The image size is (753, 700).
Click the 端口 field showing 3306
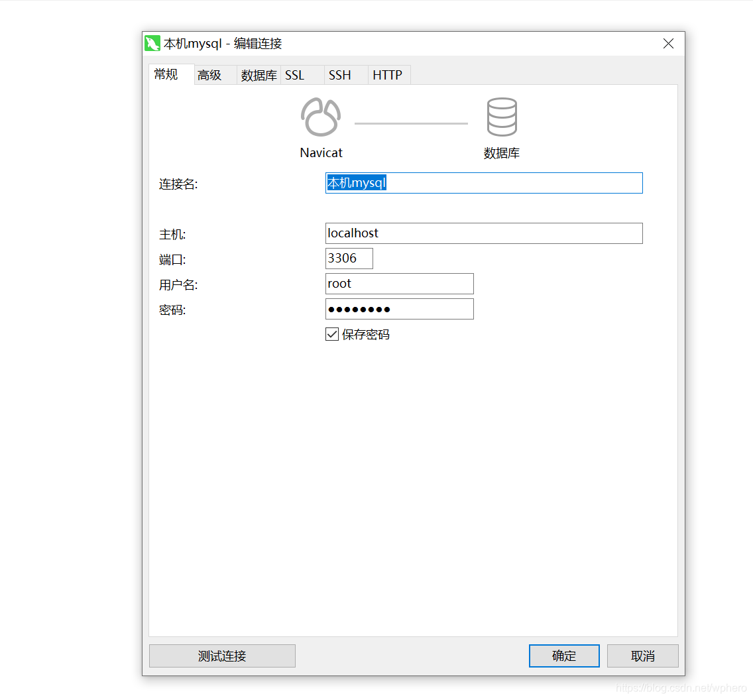coord(349,259)
